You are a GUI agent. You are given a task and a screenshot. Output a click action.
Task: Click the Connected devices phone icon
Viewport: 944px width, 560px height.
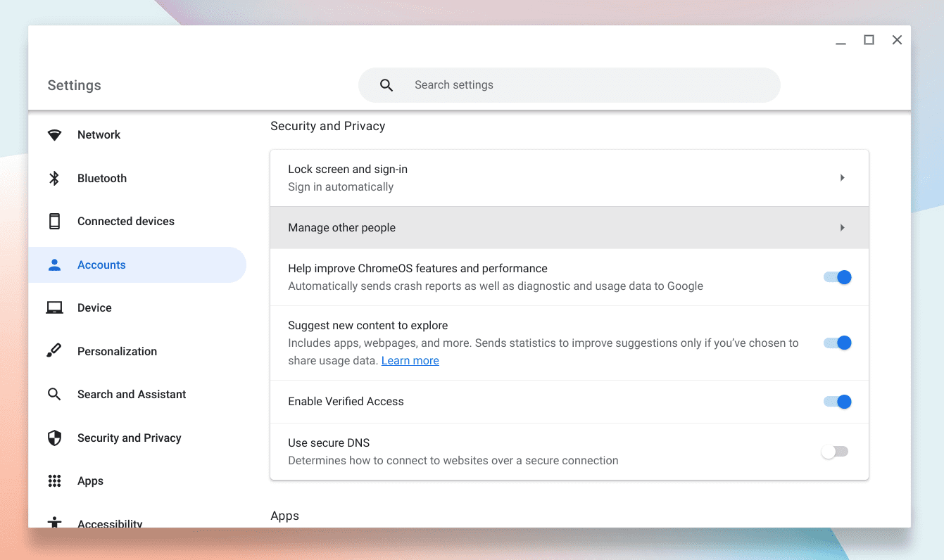point(54,222)
